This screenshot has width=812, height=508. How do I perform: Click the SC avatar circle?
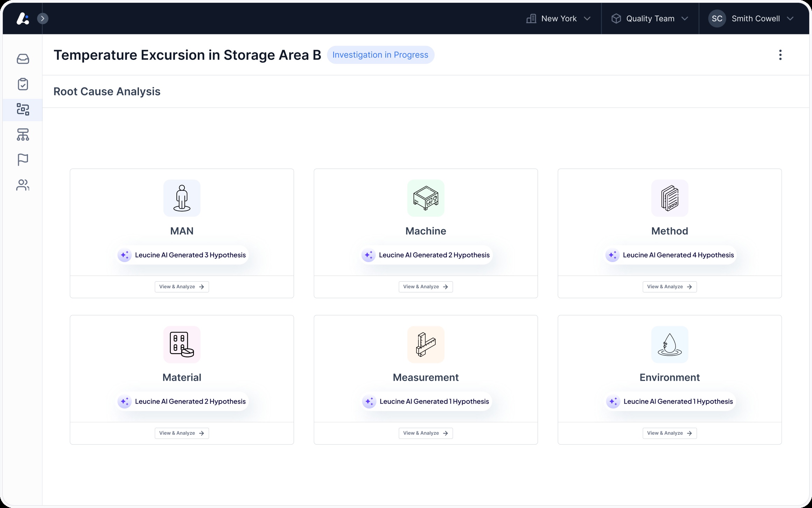pos(717,19)
